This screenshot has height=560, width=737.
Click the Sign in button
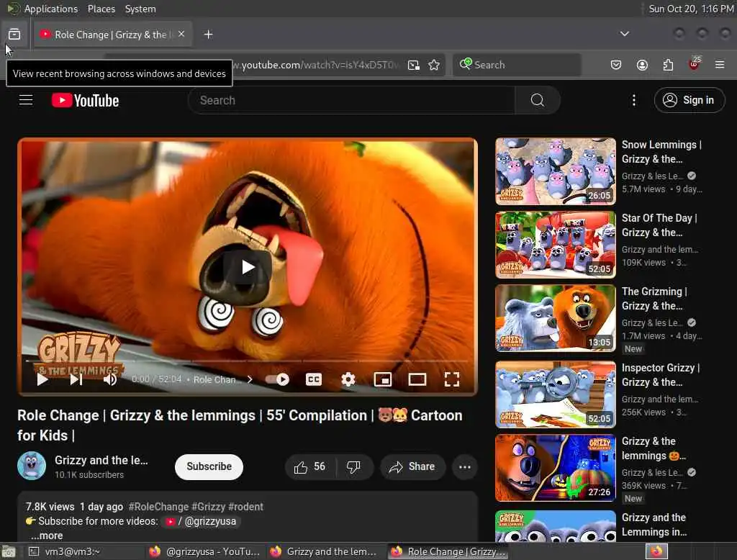(689, 100)
